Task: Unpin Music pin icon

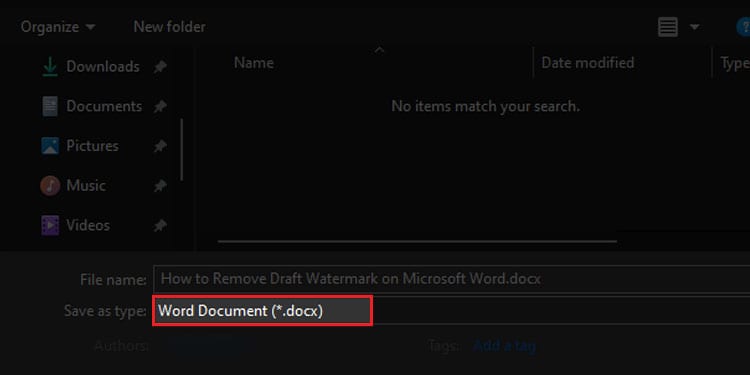Action: coord(160,186)
